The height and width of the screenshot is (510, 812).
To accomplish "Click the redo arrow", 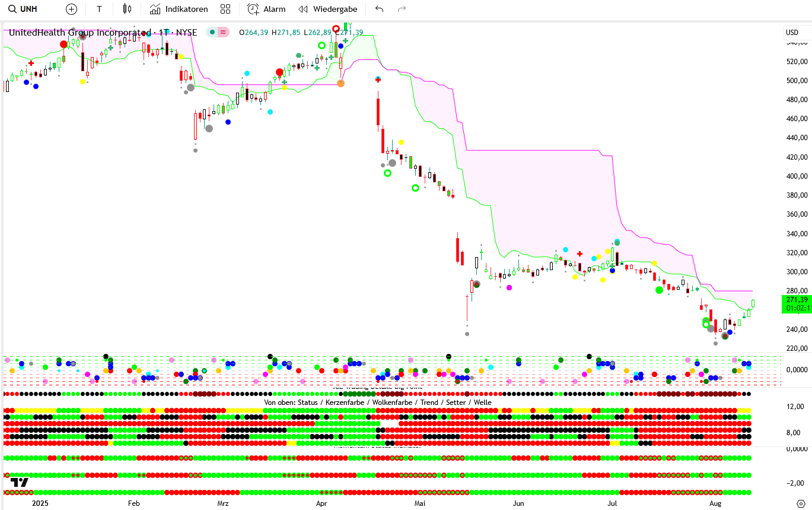I will pos(402,9).
